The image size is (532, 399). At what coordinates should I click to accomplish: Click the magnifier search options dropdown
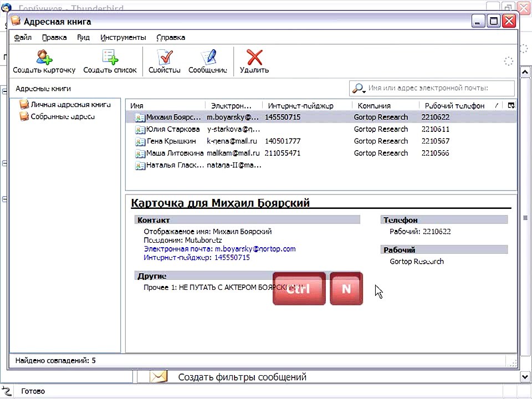point(359,89)
